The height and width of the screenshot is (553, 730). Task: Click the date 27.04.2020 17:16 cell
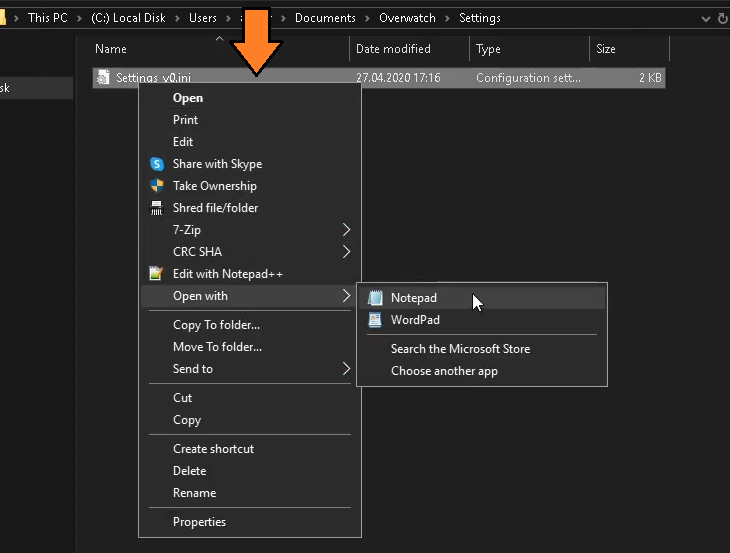point(398,78)
